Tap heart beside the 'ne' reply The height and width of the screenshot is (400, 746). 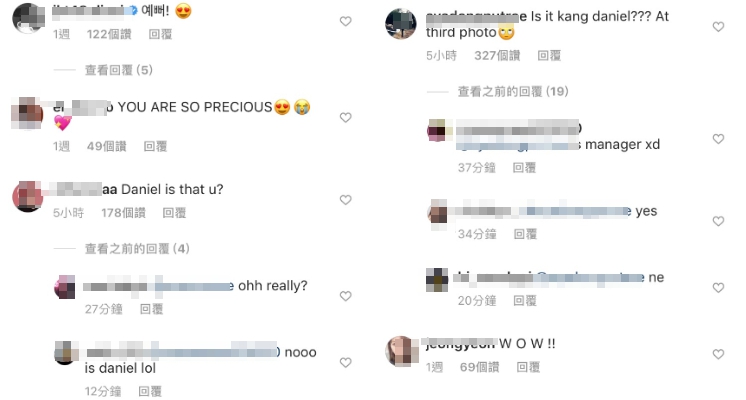tap(718, 288)
